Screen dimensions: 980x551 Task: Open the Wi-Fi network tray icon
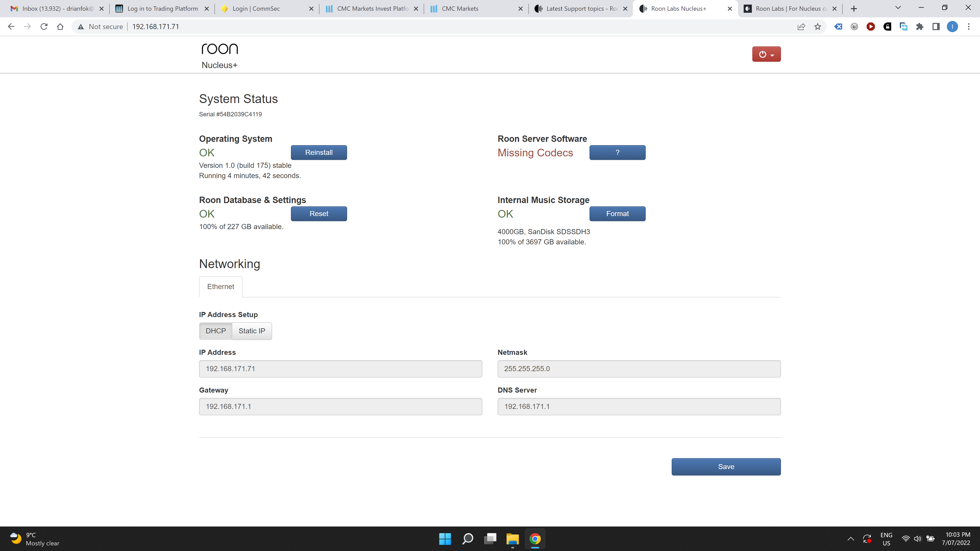click(x=906, y=539)
